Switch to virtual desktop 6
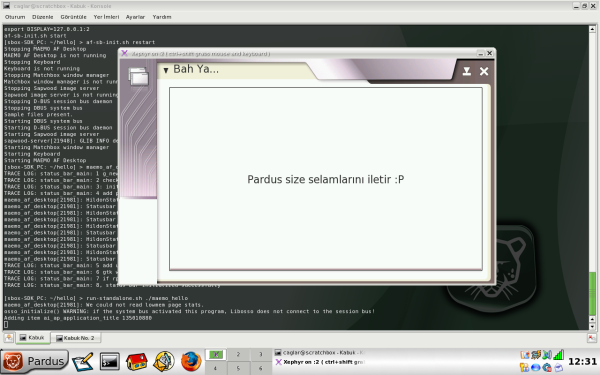 pyautogui.click(x=261, y=368)
